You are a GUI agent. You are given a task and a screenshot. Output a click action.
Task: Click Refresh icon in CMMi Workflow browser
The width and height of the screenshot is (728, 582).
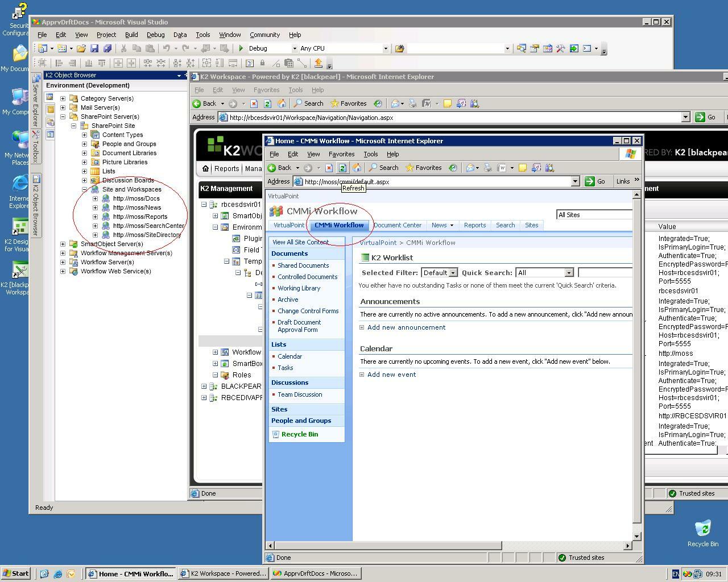(342, 168)
